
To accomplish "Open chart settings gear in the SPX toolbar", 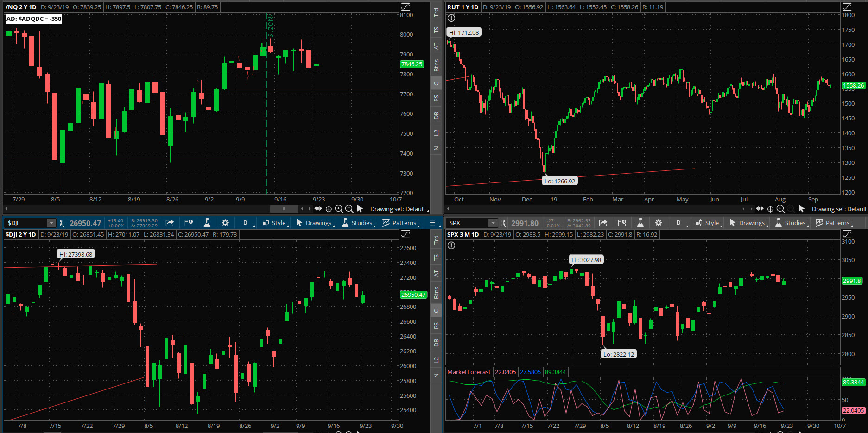I will pos(659,223).
